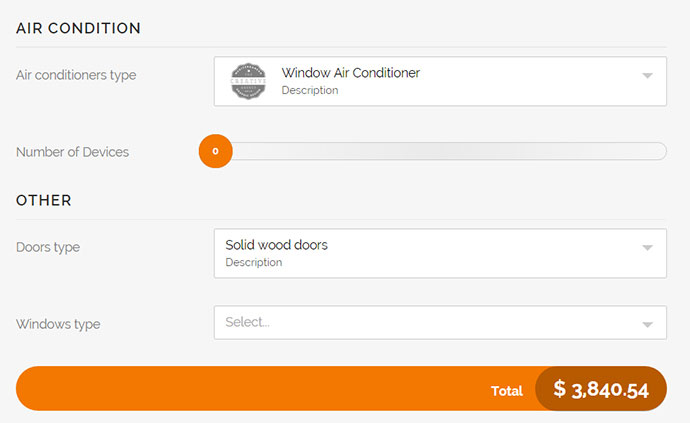Click the Total label in orange bar

point(506,391)
